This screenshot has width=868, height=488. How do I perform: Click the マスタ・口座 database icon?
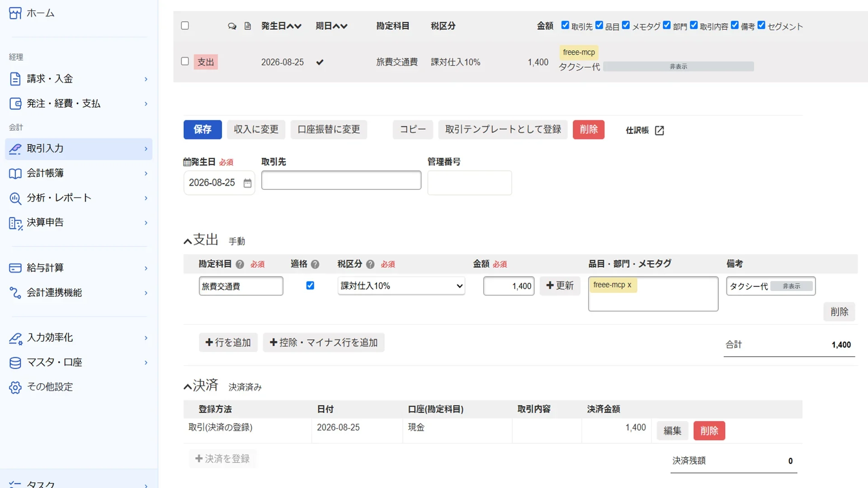[x=15, y=363]
